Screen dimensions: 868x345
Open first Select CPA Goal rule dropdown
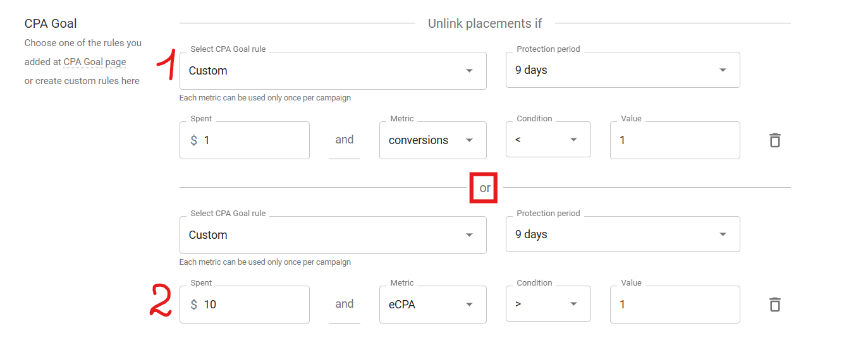[333, 71]
